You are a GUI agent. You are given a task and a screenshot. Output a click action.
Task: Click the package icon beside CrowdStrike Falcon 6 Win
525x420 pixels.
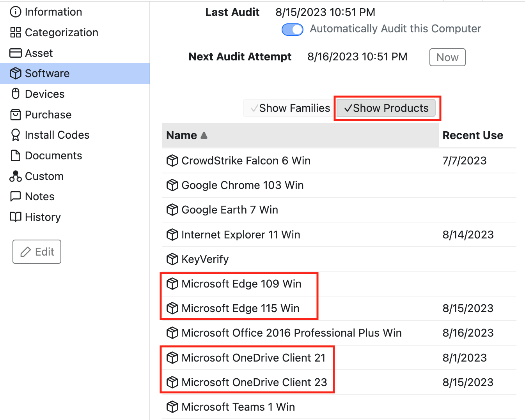point(172,161)
